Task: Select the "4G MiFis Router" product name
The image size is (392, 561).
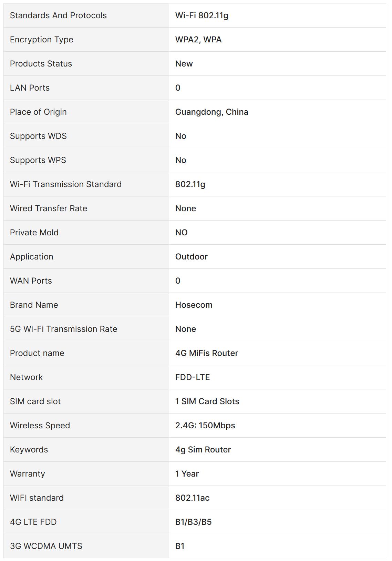Action: pos(206,353)
